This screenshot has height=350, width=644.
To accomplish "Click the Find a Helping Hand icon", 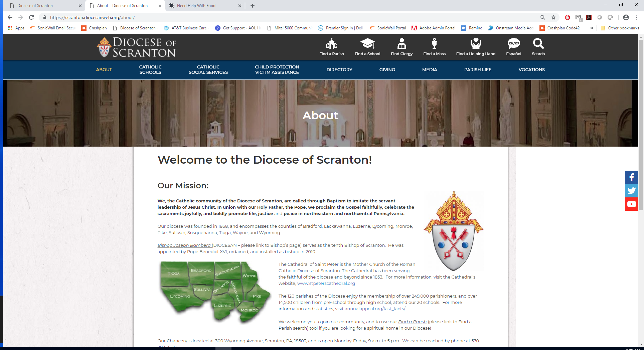I will [476, 44].
